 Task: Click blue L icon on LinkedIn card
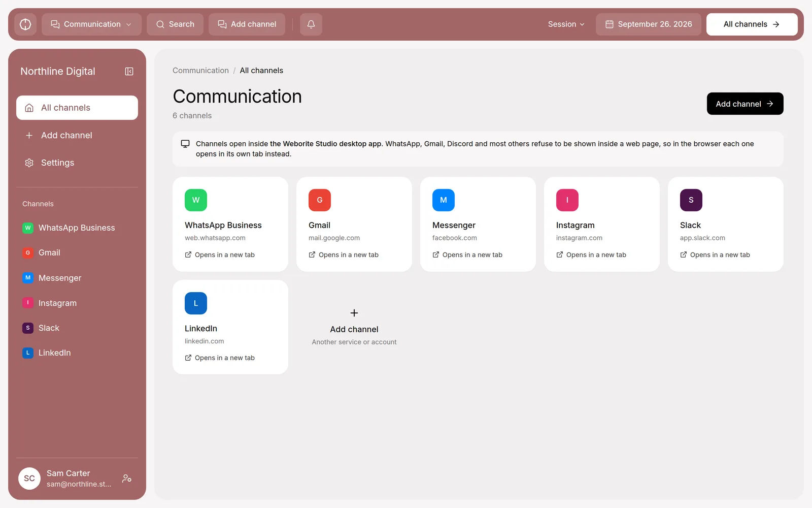click(x=196, y=303)
